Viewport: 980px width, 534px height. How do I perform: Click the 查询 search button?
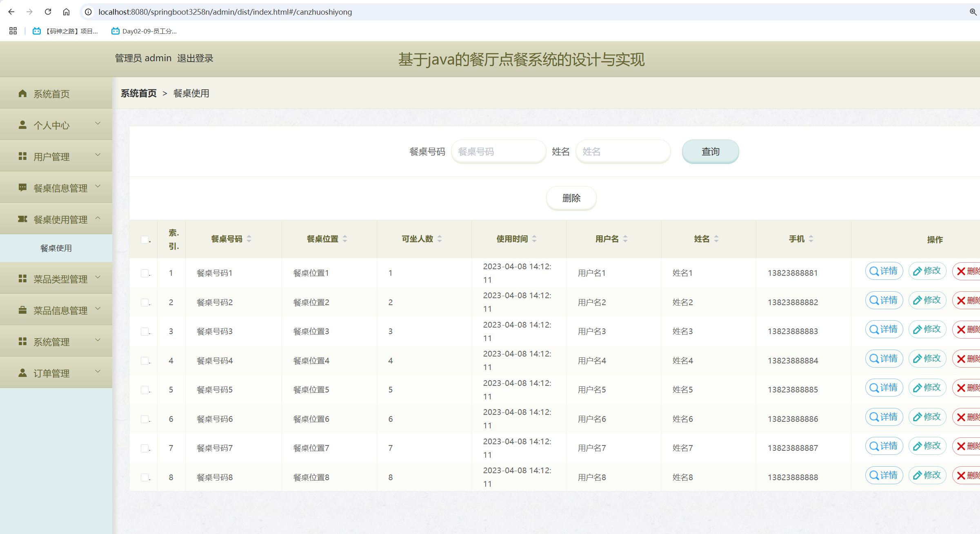(x=710, y=151)
